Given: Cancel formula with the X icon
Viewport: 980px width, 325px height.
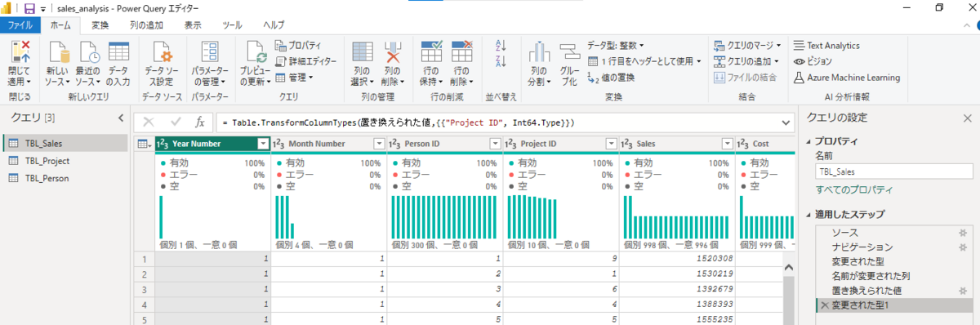Looking at the screenshot, I should point(149,122).
